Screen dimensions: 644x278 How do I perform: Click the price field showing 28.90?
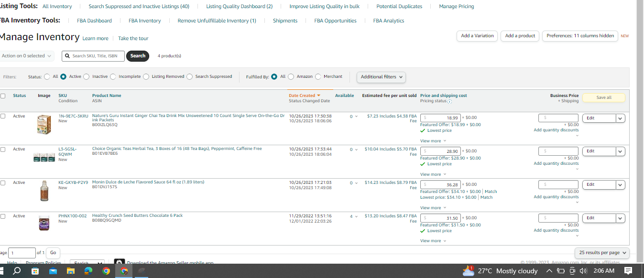(440, 151)
